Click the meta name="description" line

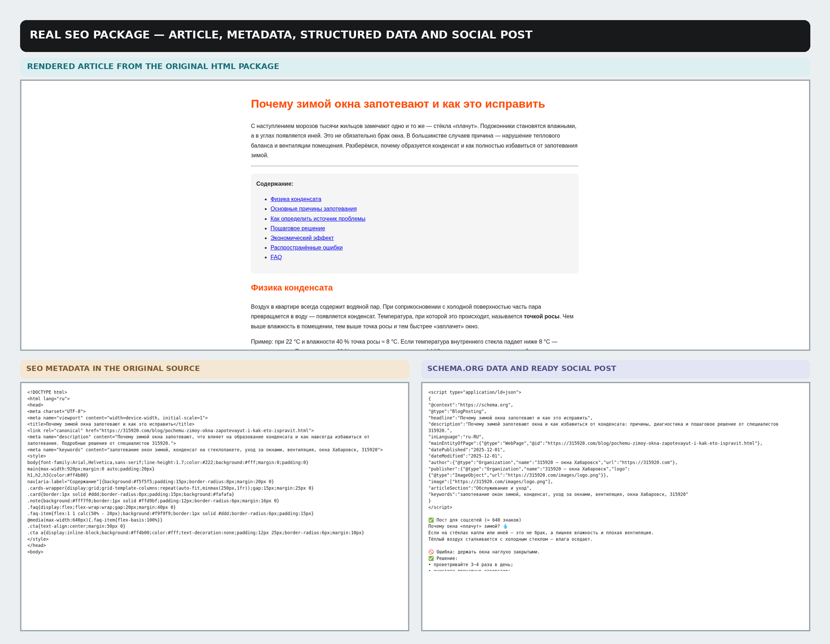pyautogui.click(x=198, y=440)
